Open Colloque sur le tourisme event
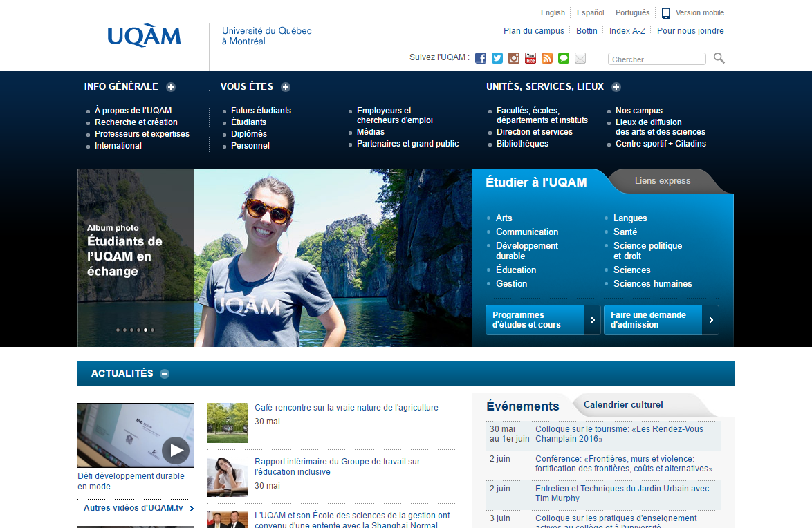 click(619, 434)
